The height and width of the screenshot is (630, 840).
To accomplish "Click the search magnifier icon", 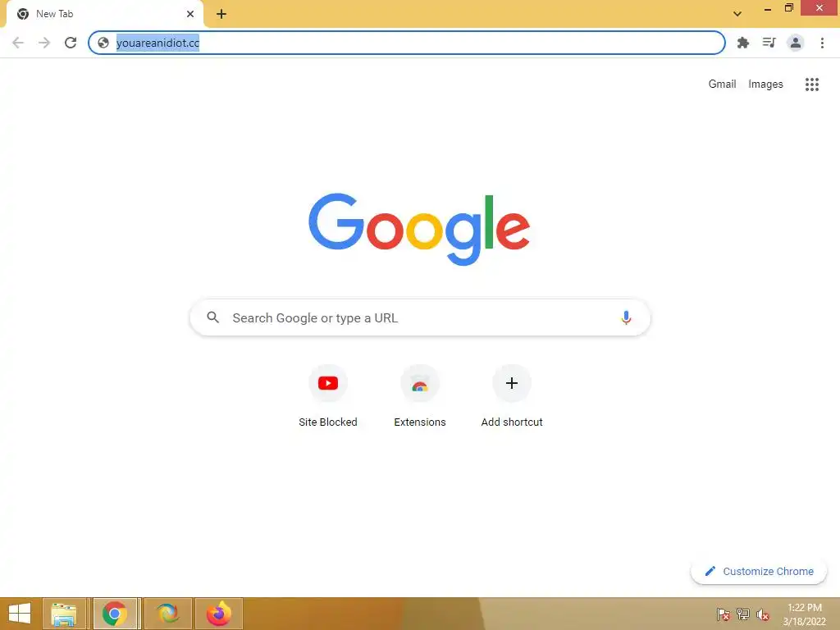I will click(212, 317).
